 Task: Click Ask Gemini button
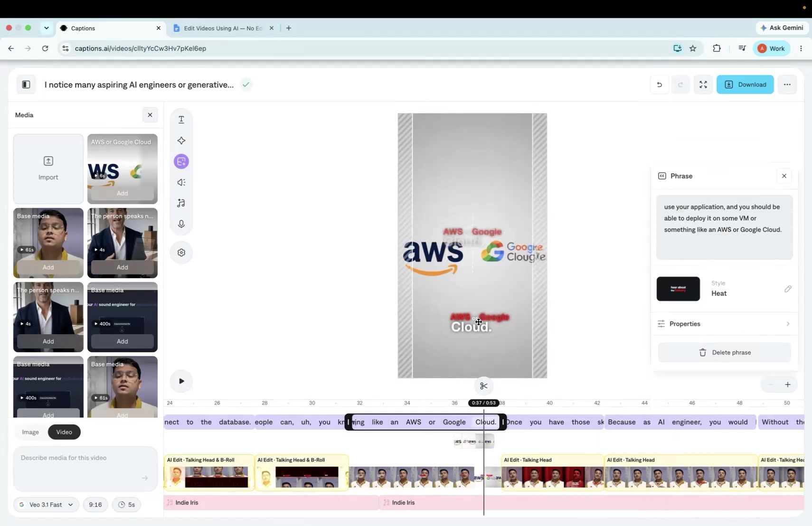(782, 28)
